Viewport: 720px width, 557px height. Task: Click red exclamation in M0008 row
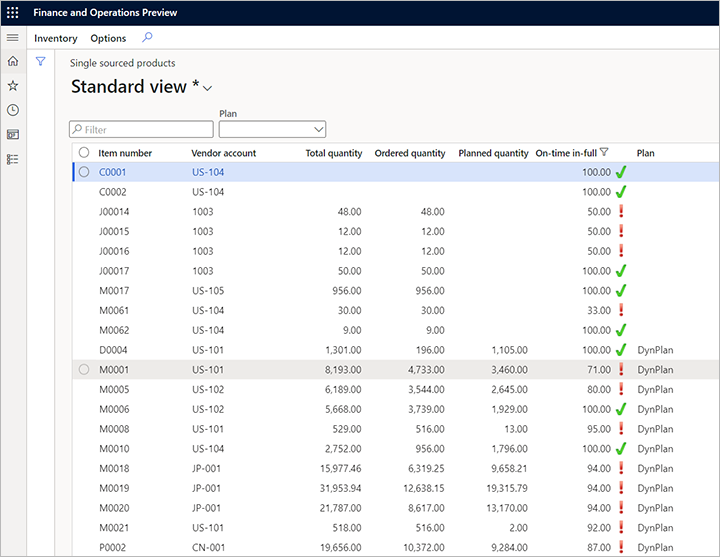(621, 428)
